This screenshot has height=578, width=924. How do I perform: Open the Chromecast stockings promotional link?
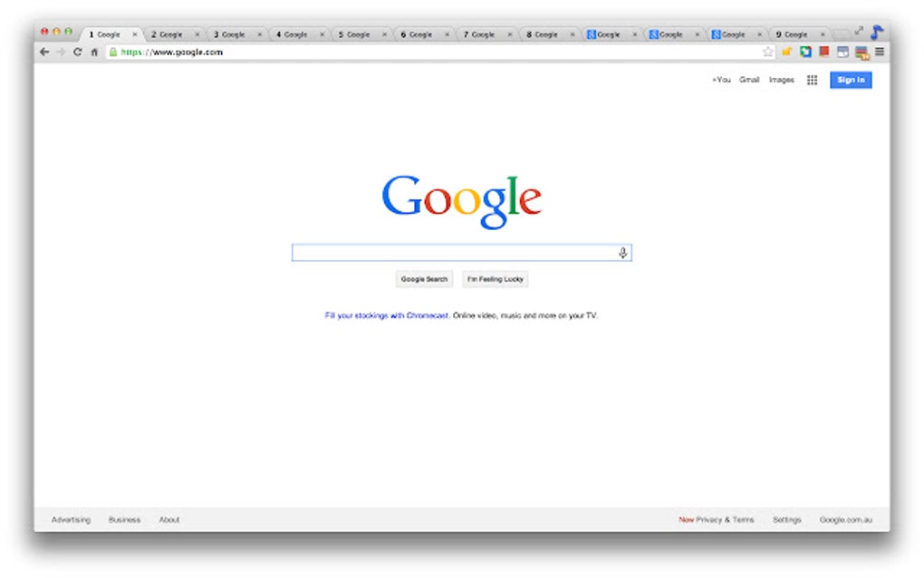click(x=385, y=316)
